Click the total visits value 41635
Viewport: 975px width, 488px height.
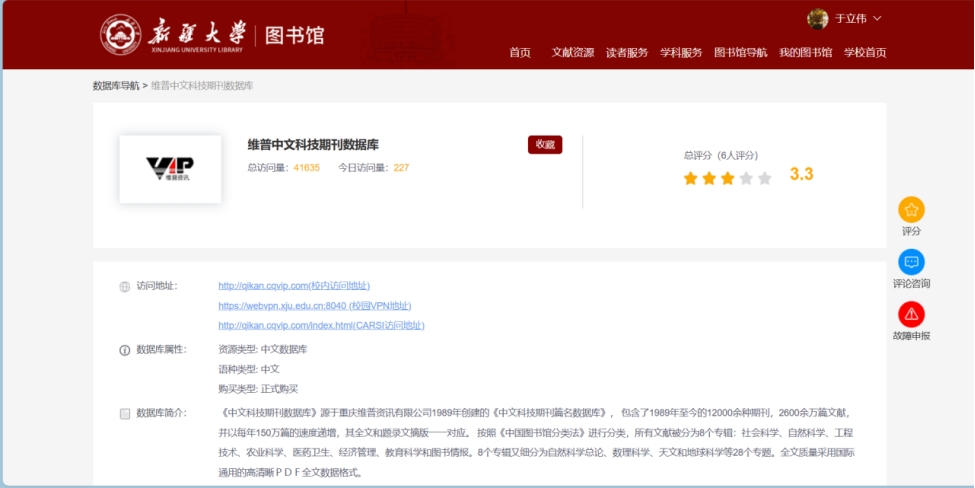pyautogui.click(x=307, y=168)
